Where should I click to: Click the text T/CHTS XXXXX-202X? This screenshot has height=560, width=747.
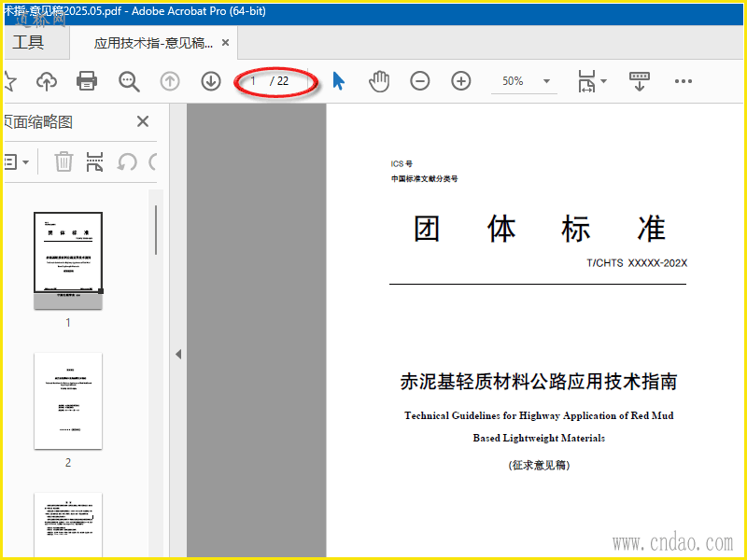(x=637, y=263)
